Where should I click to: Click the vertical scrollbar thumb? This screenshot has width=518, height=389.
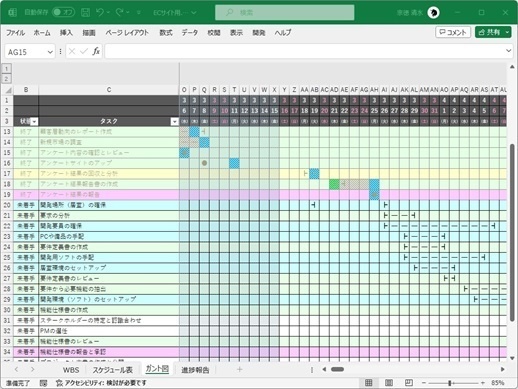click(512, 233)
